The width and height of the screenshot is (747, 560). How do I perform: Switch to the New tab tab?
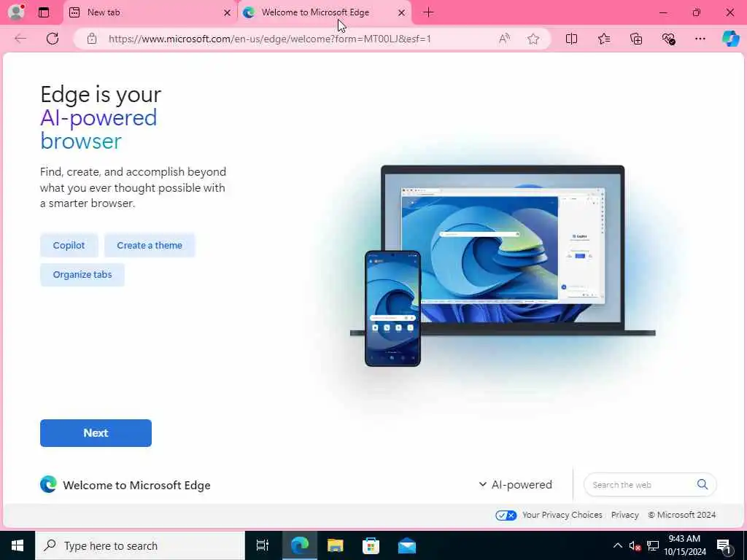pyautogui.click(x=150, y=12)
